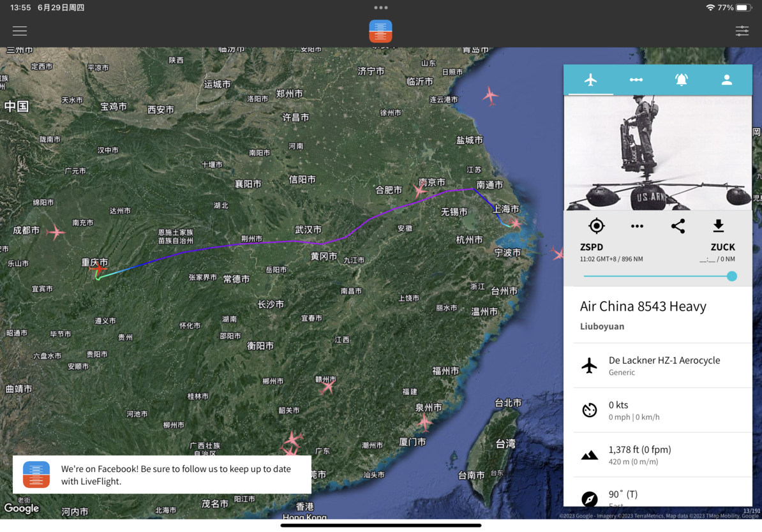Select the 0 kts speed value

click(618, 404)
